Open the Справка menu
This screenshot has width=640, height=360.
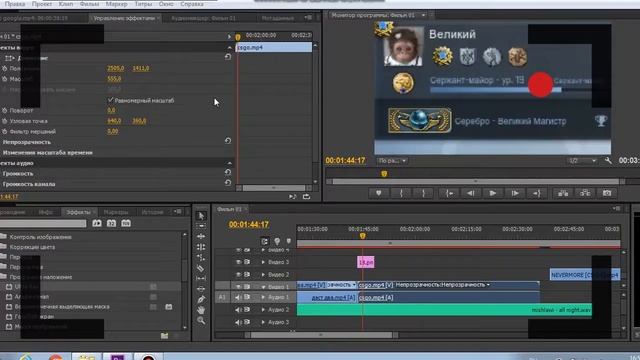(192, 4)
